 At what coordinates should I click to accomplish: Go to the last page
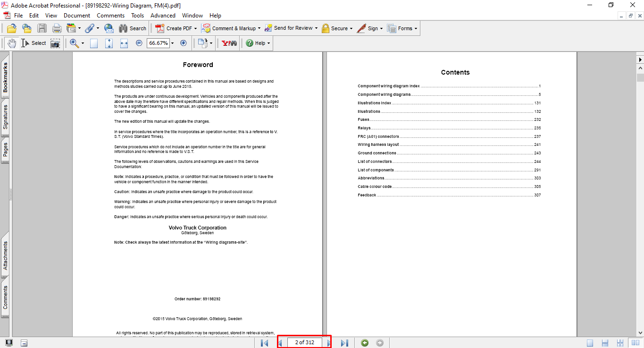(344, 343)
